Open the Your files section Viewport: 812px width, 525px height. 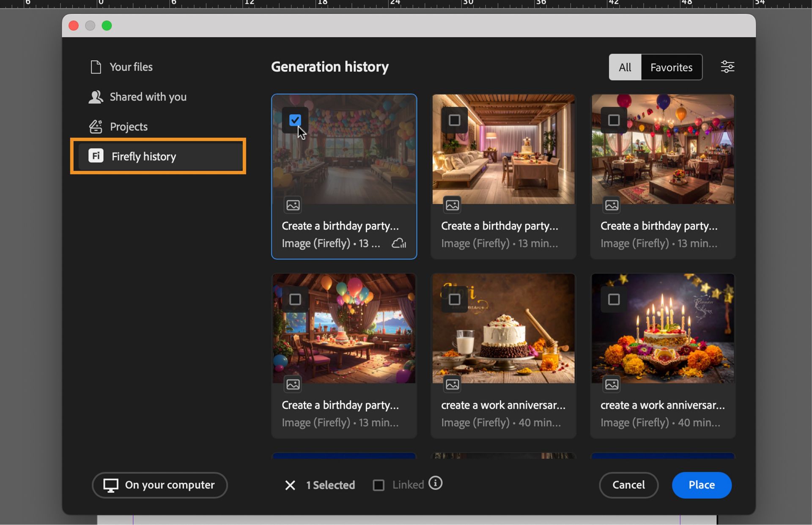(131, 67)
